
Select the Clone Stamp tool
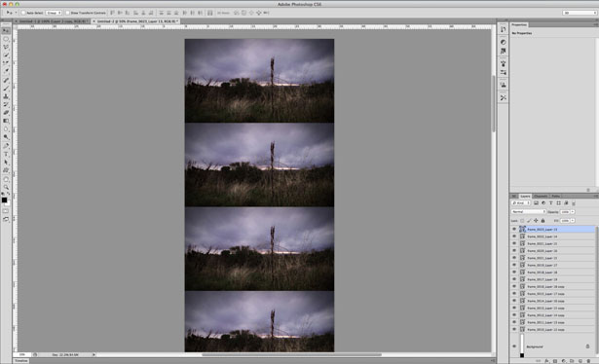tap(6, 96)
